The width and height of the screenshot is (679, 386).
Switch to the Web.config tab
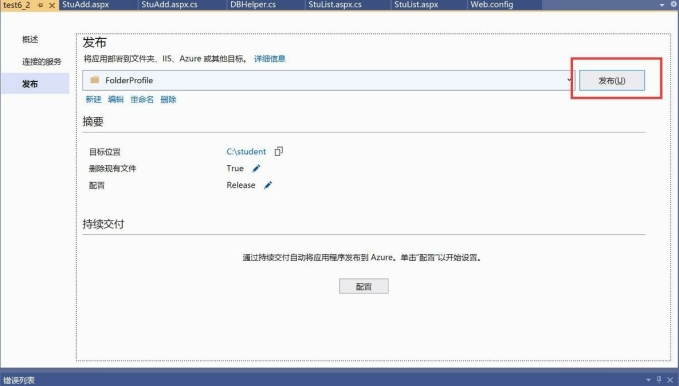[x=491, y=5]
